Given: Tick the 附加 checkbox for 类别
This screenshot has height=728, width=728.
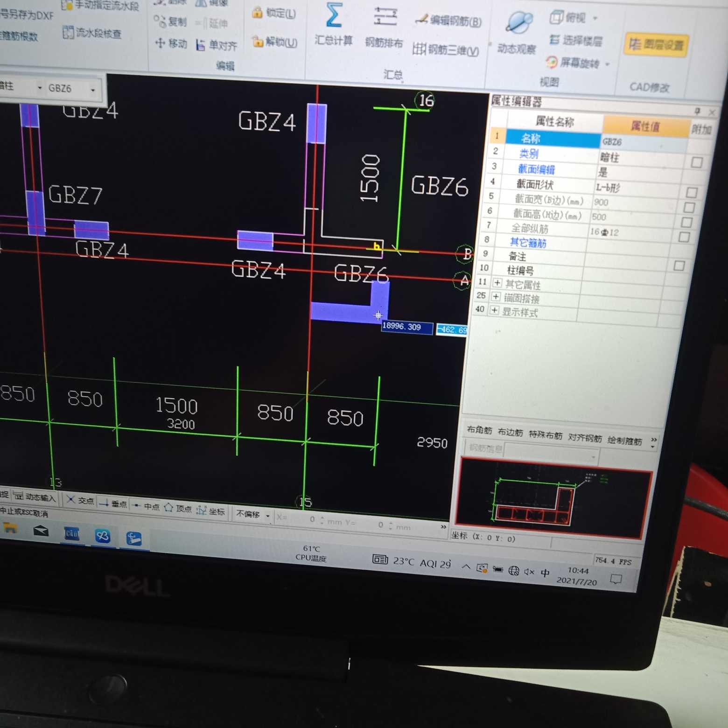Looking at the screenshot, I should 697,162.
